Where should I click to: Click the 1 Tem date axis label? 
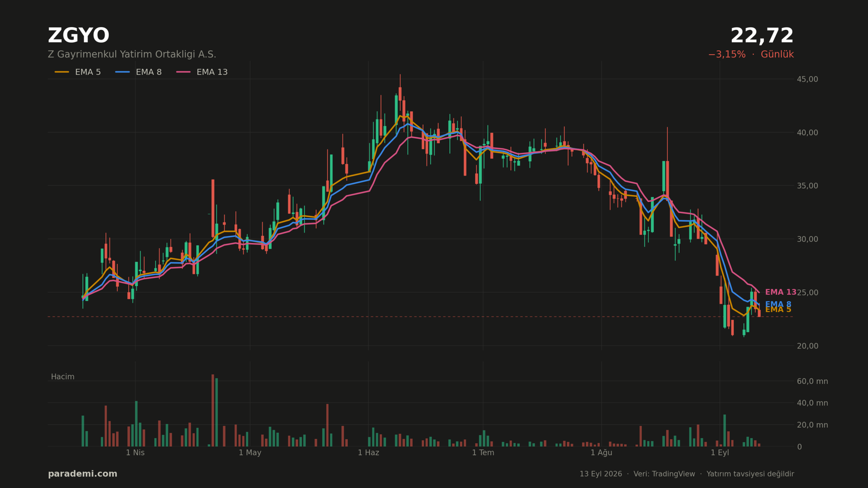(x=483, y=453)
